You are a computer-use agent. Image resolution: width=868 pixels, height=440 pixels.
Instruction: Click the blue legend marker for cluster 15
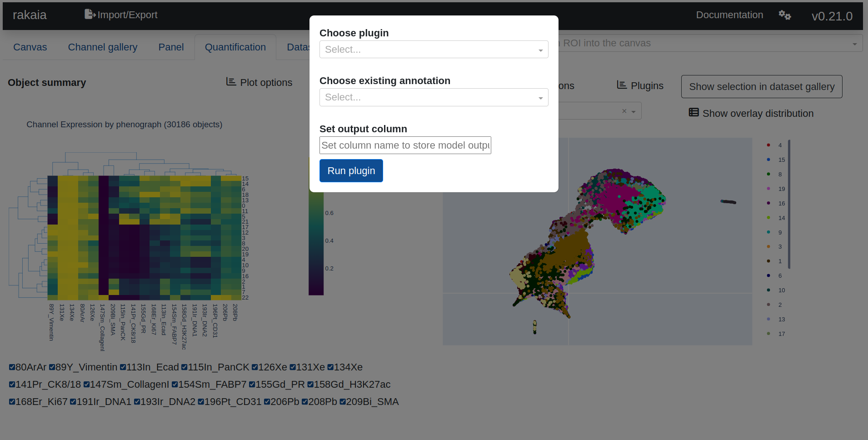tap(768, 160)
